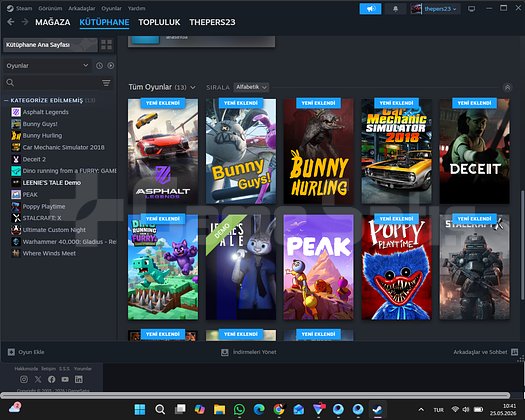Open the Yardım menu
This screenshot has height=420, width=525.
click(137, 8)
